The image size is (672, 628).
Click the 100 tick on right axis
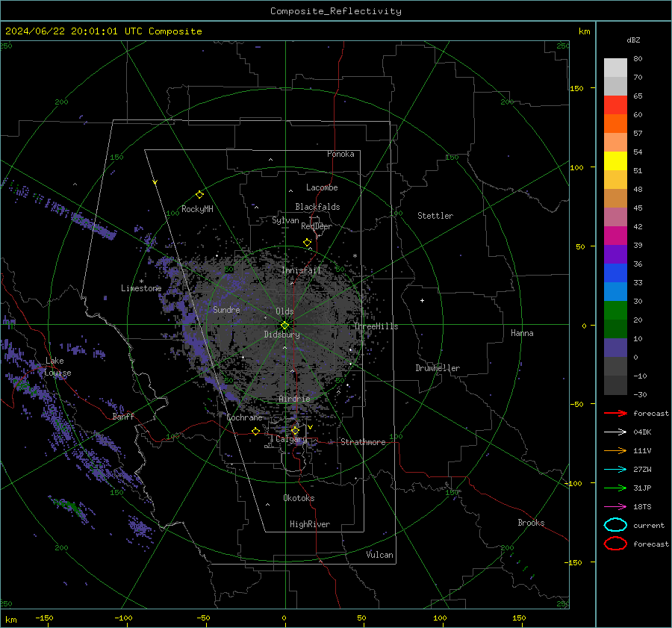click(576, 167)
